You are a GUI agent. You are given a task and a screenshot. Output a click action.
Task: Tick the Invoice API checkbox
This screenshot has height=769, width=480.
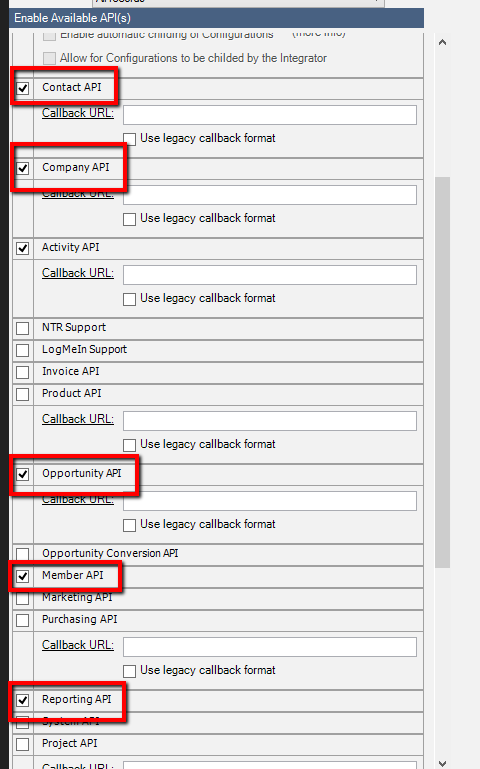[23, 372]
